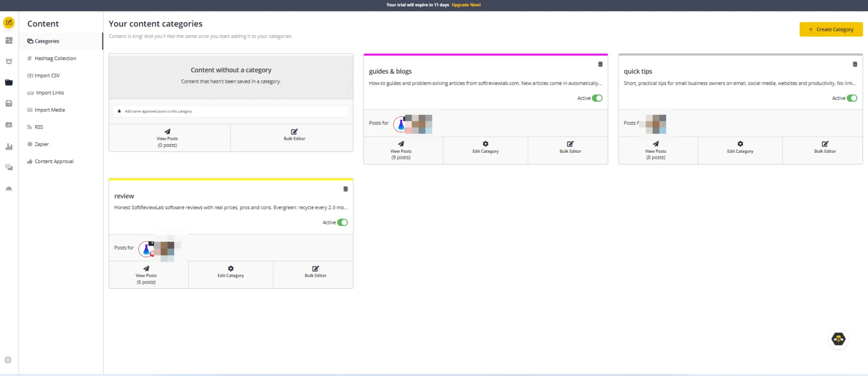Screen dimensions: 868x376
Task: View Posts for review category
Action: click(149, 275)
